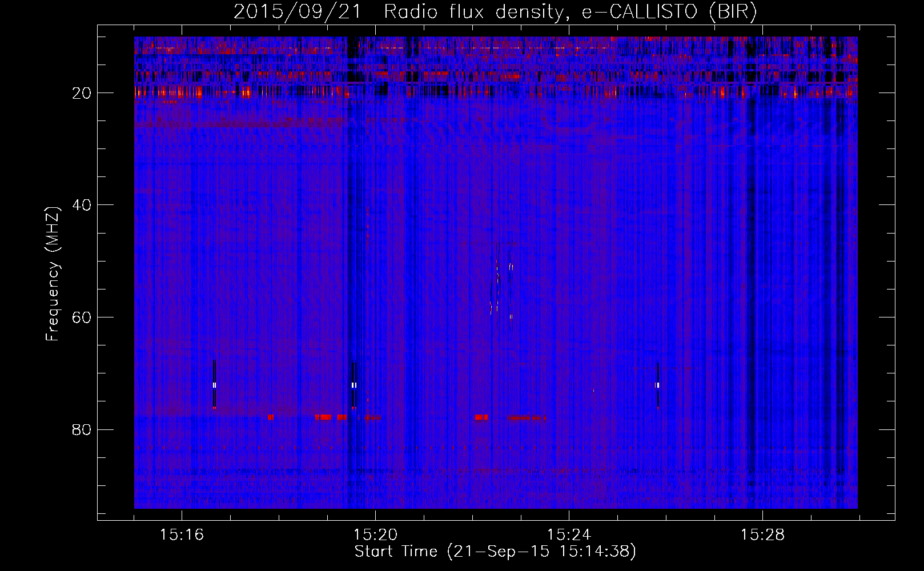
Task: Click the '80' frequency tick label
Action: click(82, 429)
